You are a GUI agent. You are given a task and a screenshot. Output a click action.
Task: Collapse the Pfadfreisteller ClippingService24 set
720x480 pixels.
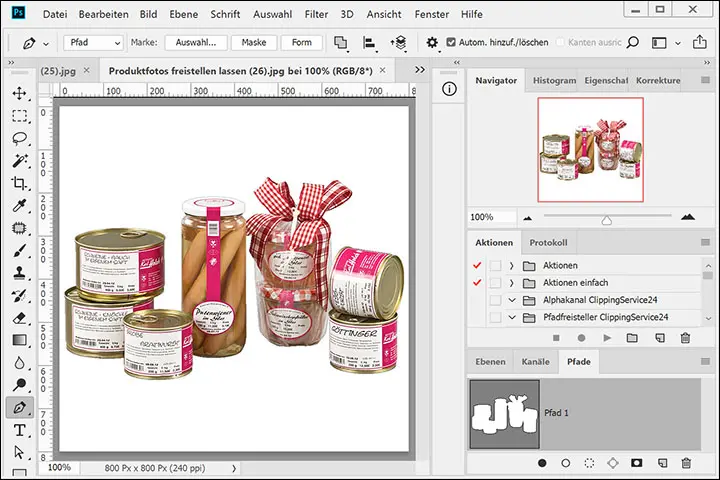click(x=512, y=318)
